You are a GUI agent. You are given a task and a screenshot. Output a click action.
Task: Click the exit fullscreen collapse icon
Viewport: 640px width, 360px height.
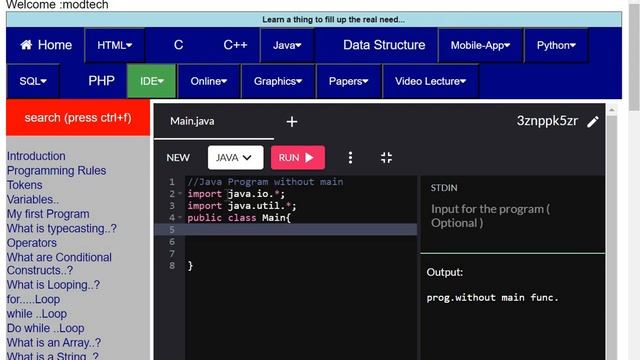pyautogui.click(x=386, y=158)
